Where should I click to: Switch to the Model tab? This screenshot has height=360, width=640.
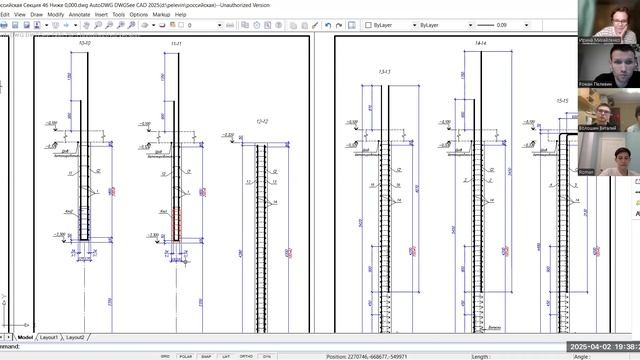pyautogui.click(x=25, y=338)
